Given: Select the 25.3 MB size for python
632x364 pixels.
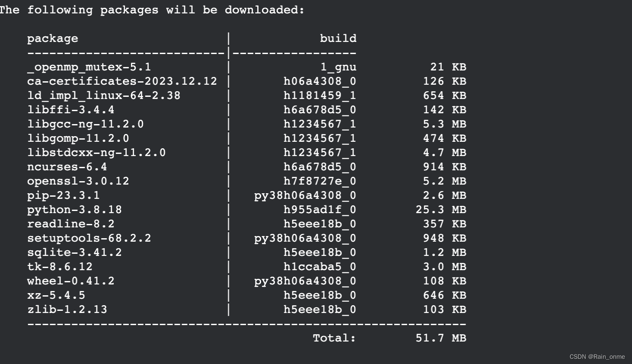Looking at the screenshot, I should (441, 210).
